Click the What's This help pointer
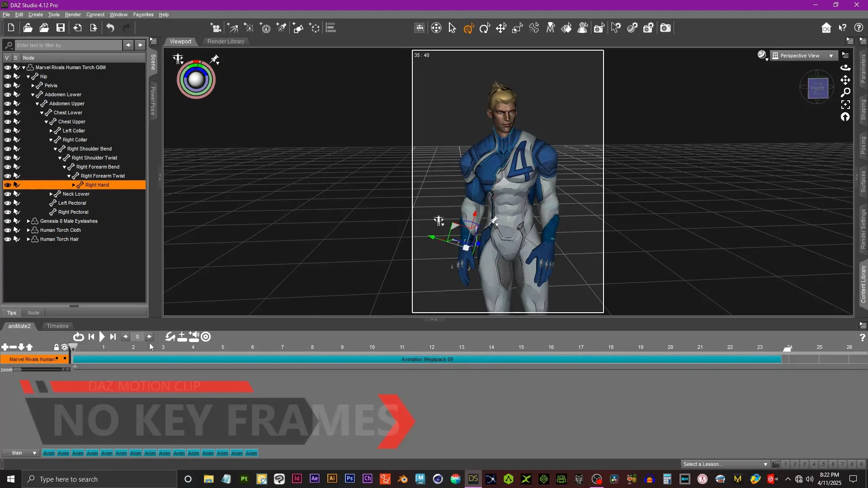 click(842, 28)
